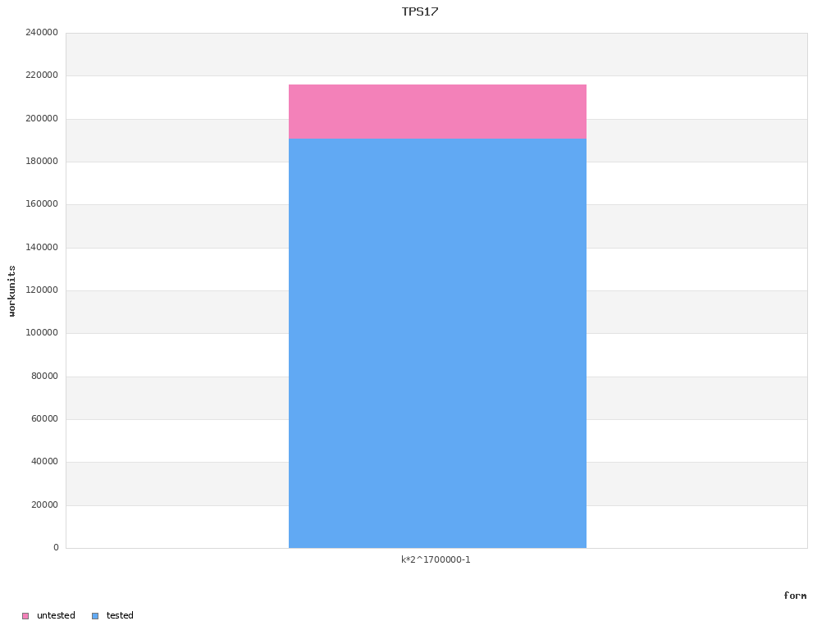This screenshot has height=630, width=840.
Task: Click the blue tested bar segment
Action: (437, 343)
